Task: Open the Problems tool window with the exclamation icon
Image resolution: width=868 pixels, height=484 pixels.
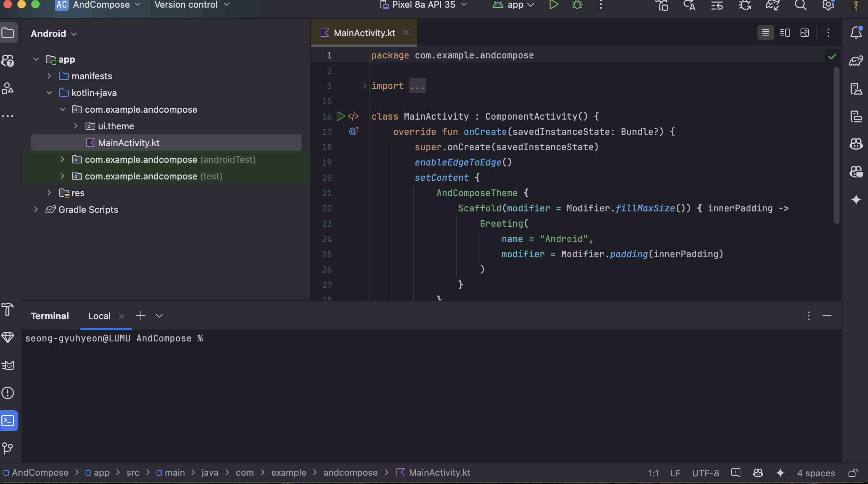Action: (x=8, y=393)
